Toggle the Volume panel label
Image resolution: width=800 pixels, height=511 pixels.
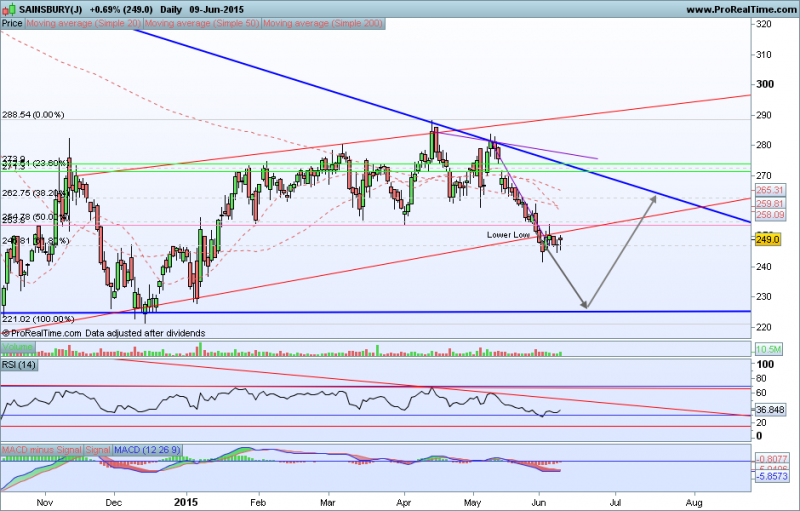pyautogui.click(x=16, y=346)
